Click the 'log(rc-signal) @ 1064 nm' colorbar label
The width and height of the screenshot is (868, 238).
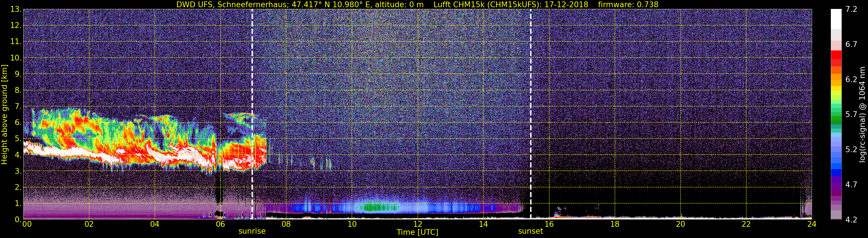[862, 115]
